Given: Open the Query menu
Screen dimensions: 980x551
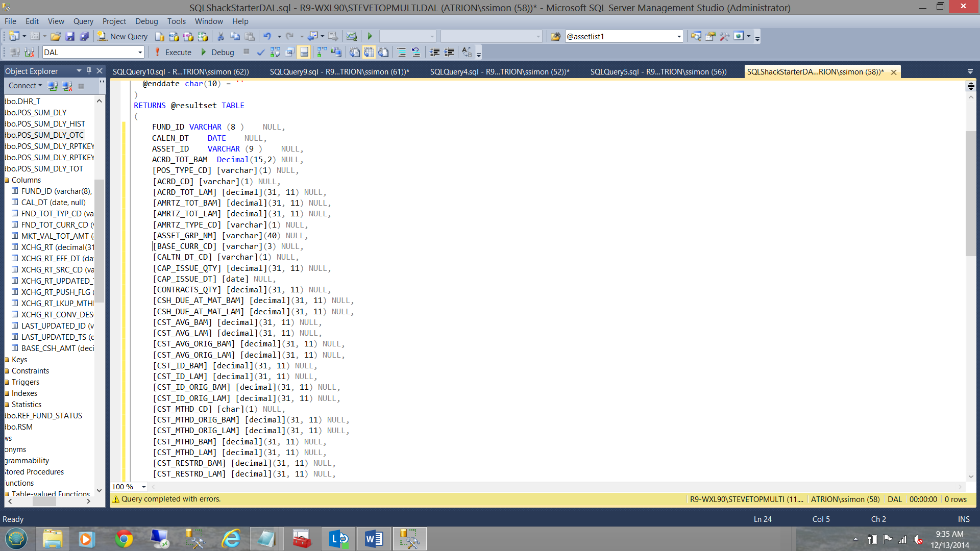Looking at the screenshot, I should pos(83,21).
